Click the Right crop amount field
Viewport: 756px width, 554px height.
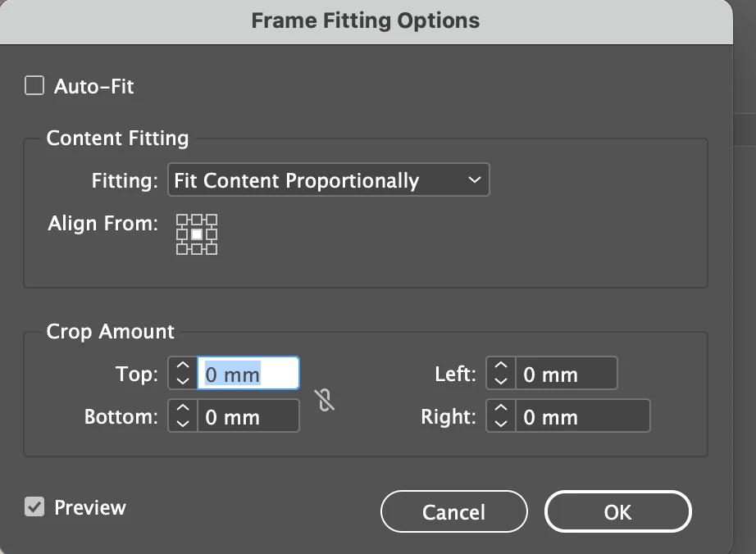pos(582,416)
